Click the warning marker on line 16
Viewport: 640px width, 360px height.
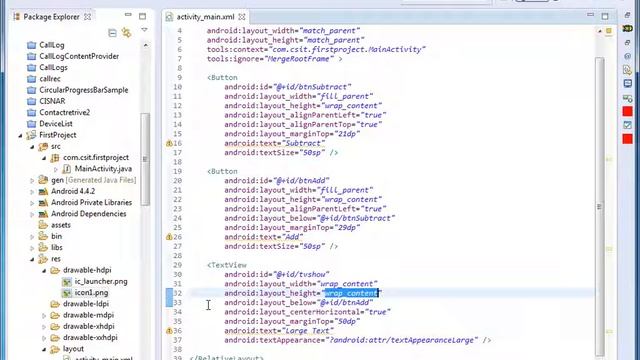click(x=169, y=143)
